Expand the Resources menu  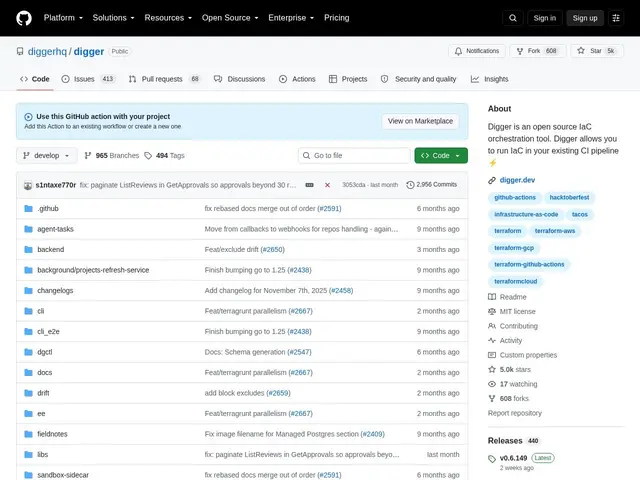pyautogui.click(x=168, y=18)
